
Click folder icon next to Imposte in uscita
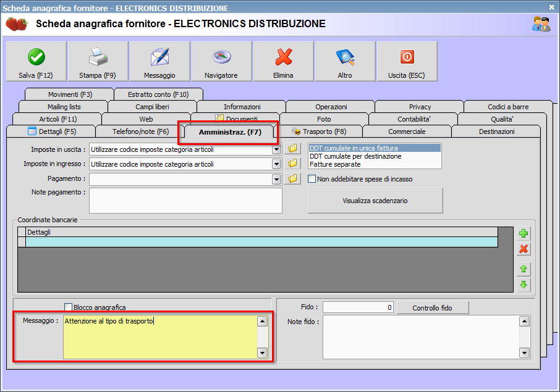pyautogui.click(x=292, y=149)
